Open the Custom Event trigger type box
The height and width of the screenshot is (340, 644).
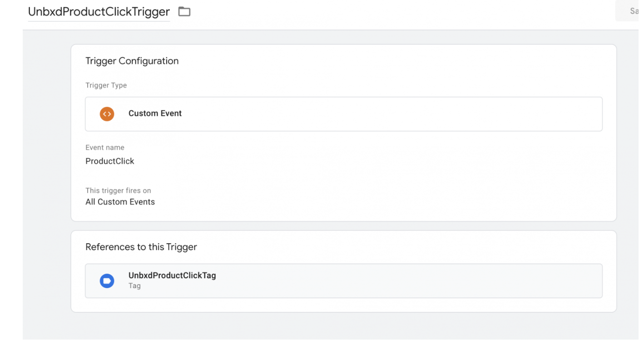pyautogui.click(x=344, y=114)
